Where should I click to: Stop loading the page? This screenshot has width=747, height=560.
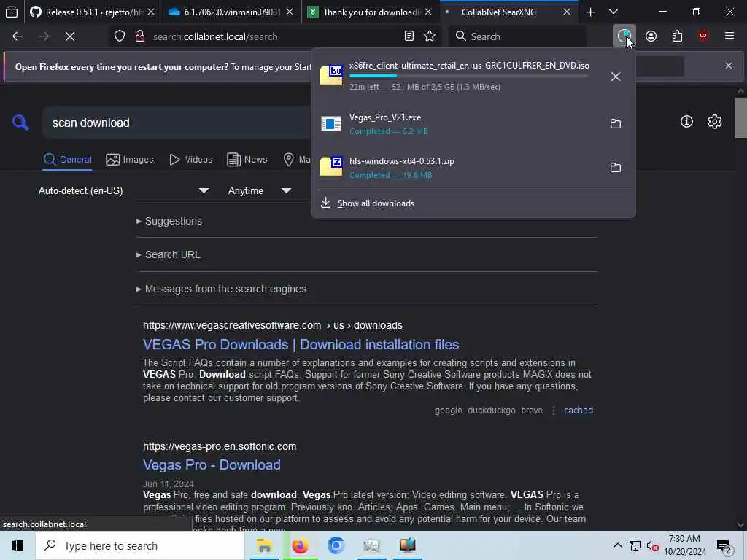click(70, 36)
